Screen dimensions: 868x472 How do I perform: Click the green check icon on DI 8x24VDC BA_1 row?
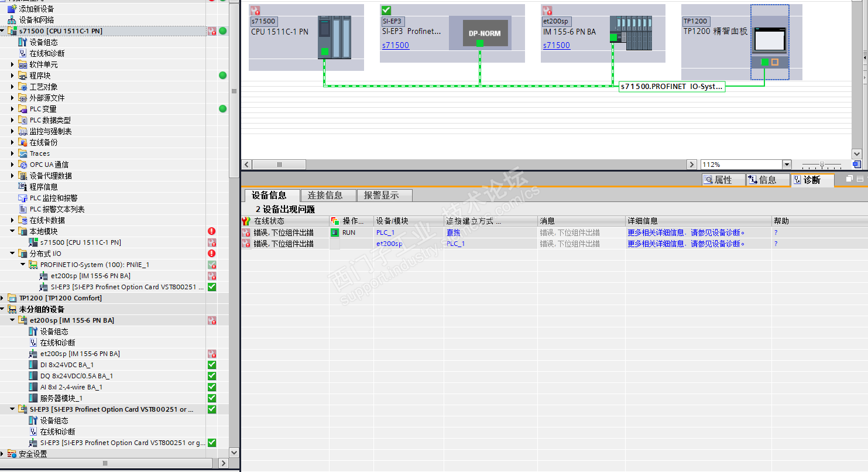[212, 365]
